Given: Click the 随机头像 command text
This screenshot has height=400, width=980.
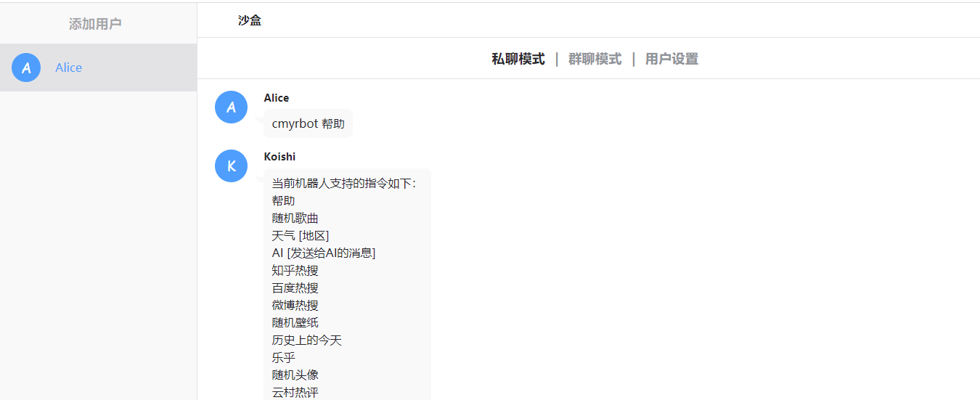Looking at the screenshot, I should tap(295, 375).
